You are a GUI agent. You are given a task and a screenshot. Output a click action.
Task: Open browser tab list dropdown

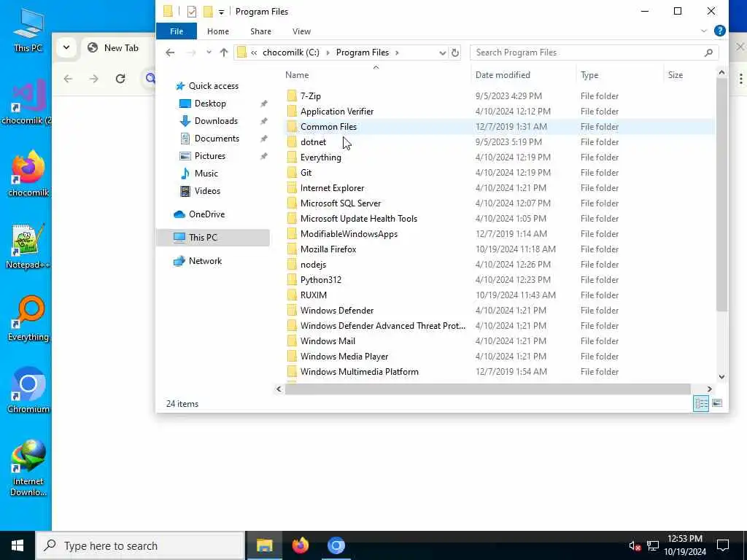point(66,47)
